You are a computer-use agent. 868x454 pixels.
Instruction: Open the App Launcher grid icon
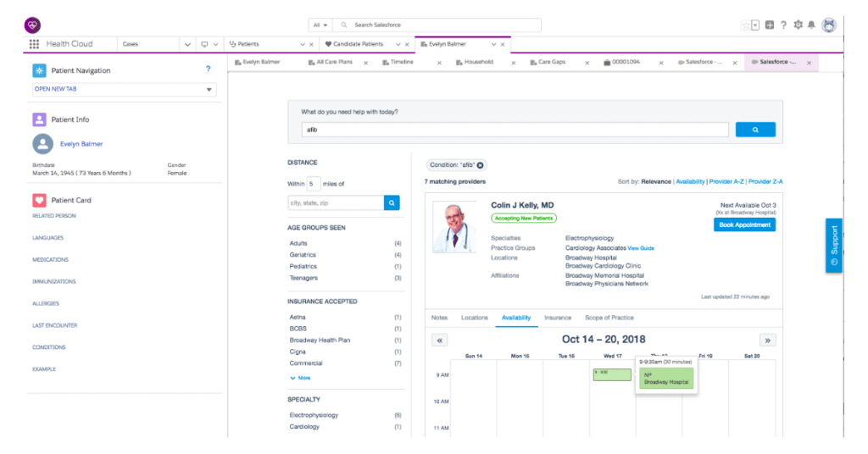click(34, 44)
